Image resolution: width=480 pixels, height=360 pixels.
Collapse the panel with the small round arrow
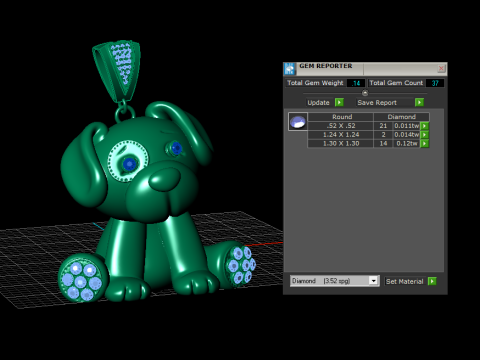(x=365, y=93)
